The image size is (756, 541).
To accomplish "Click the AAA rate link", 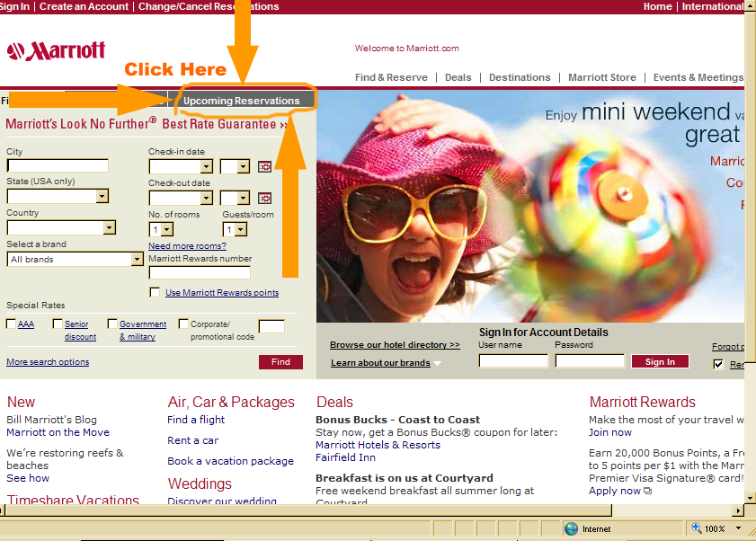I will click(26, 324).
